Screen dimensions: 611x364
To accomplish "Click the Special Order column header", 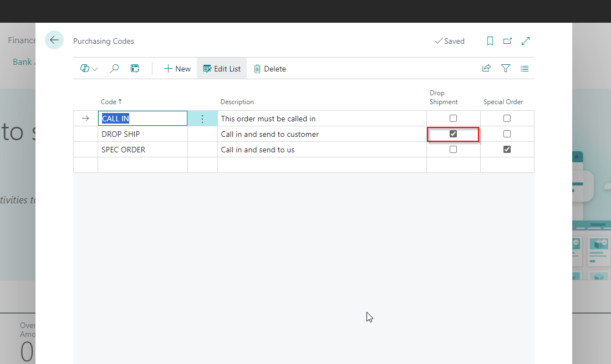I will click(503, 101).
